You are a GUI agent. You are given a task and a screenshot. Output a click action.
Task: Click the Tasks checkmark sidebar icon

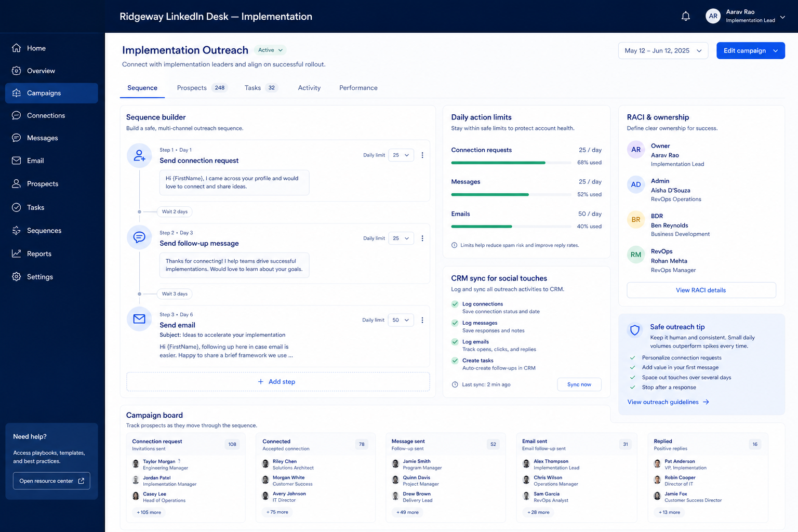(x=17, y=207)
